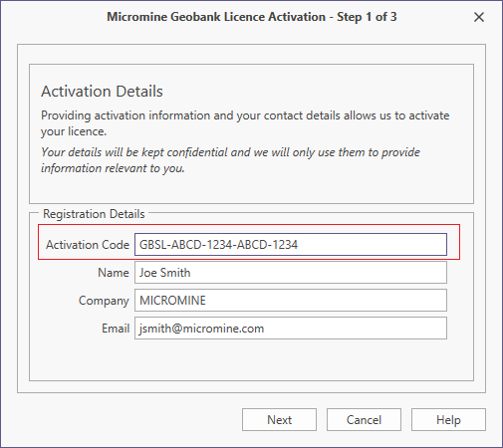Image resolution: width=503 pixels, height=448 pixels.
Task: Open Help for licence activation
Action: (x=448, y=419)
